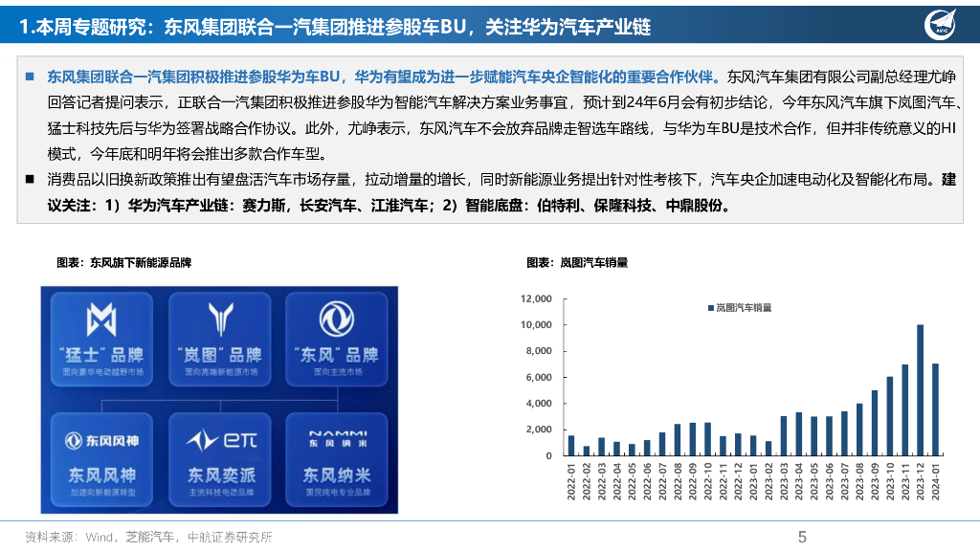
Task: Click the chart caption 图表:东风旗下新能源品牌
Action: 123,262
